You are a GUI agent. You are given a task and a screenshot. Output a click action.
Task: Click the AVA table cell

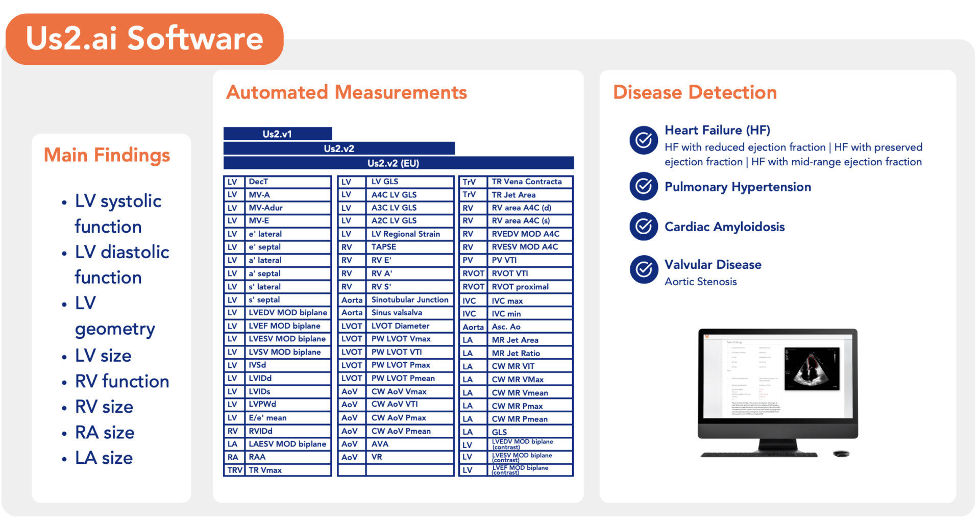(x=410, y=444)
